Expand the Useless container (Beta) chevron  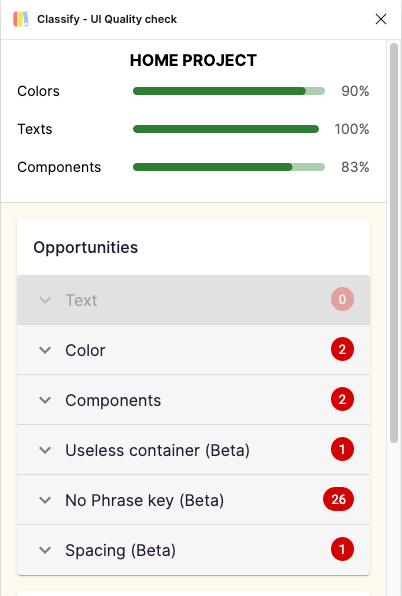click(45, 450)
